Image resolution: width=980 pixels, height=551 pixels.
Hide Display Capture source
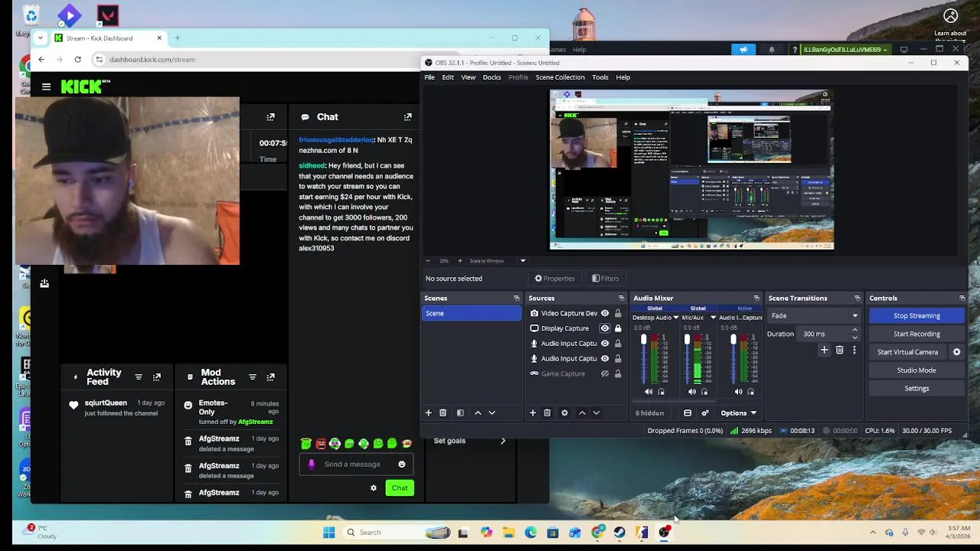(605, 328)
